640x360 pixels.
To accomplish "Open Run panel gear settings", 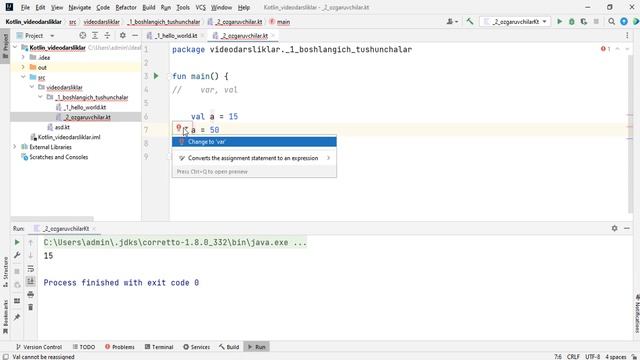I will pyautogui.click(x=614, y=228).
